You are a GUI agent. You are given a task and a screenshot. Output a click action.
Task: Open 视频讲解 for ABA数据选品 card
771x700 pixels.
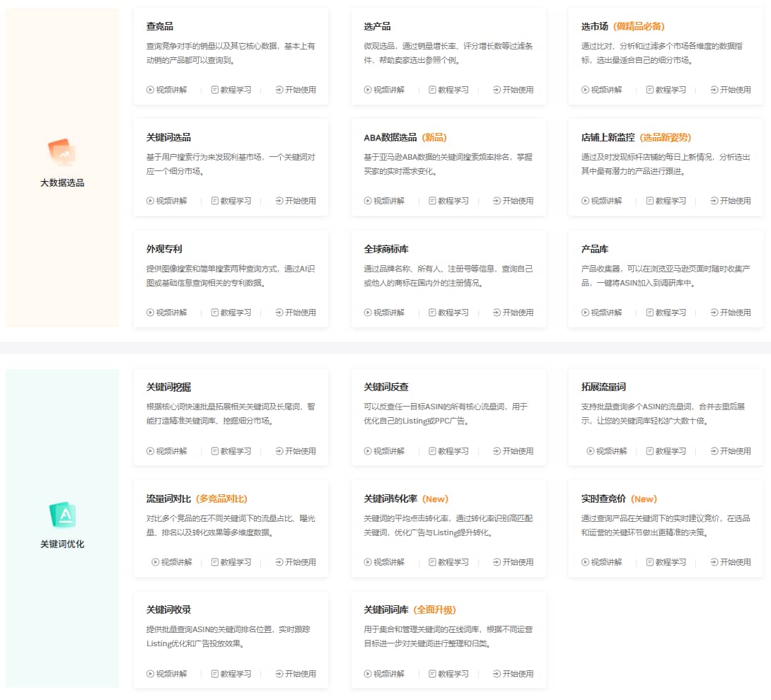(384, 201)
